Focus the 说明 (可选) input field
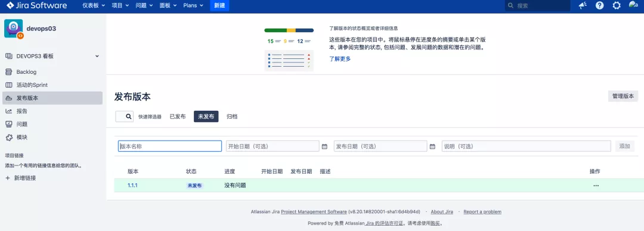Image resolution: width=644 pixels, height=231 pixels. click(x=527, y=146)
